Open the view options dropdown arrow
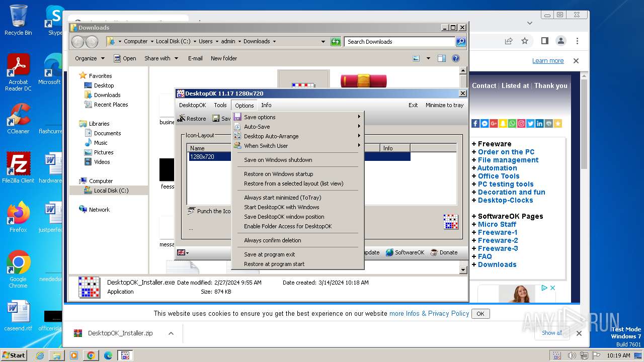Viewport: 644px width, 362px height. (x=428, y=58)
